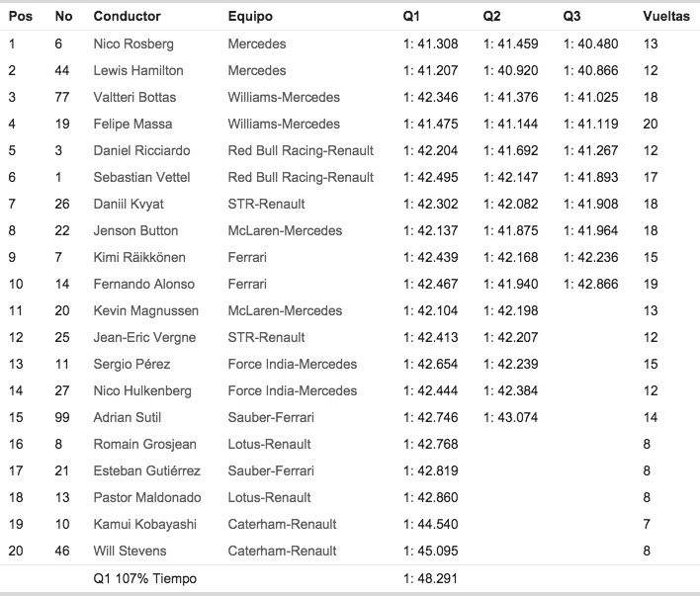Screen dimensions: 700x596
Task: Select the Q2 column header
Action: point(491,17)
